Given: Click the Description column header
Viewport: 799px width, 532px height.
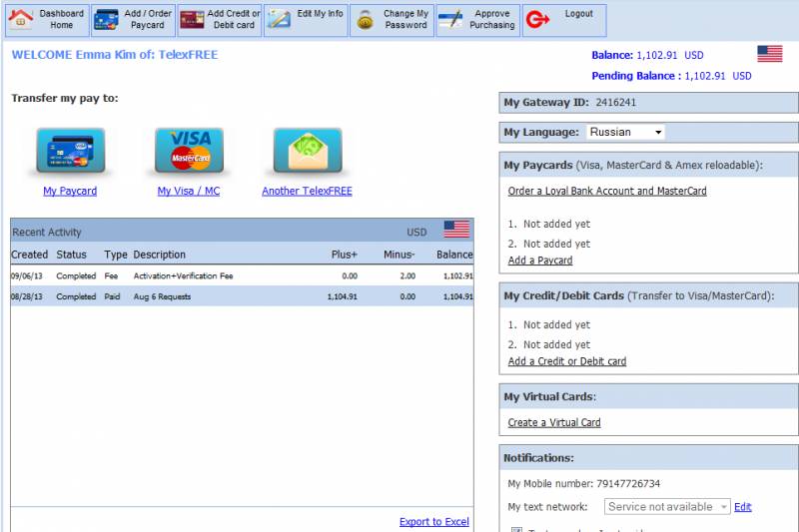Looking at the screenshot, I should tap(160, 255).
